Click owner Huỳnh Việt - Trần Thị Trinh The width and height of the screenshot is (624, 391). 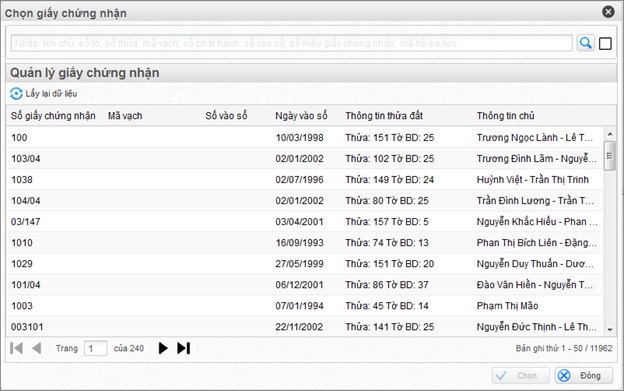click(533, 180)
